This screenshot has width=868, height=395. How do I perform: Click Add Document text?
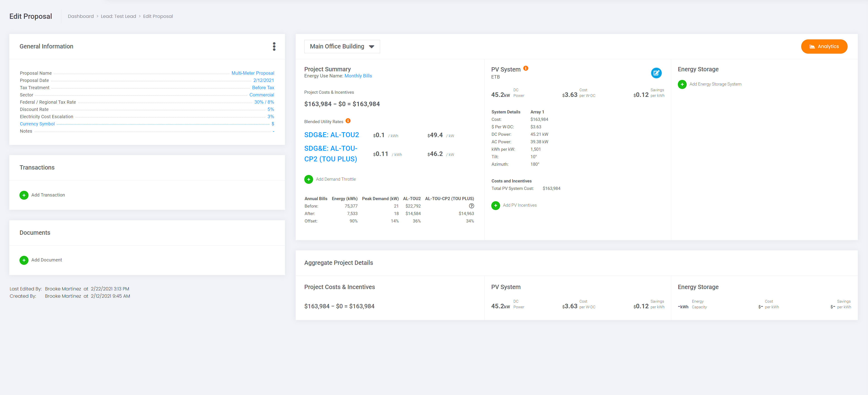point(46,260)
